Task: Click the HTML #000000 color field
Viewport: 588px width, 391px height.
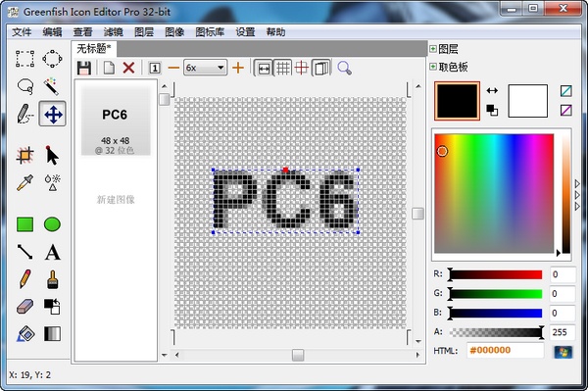Action: click(x=505, y=351)
